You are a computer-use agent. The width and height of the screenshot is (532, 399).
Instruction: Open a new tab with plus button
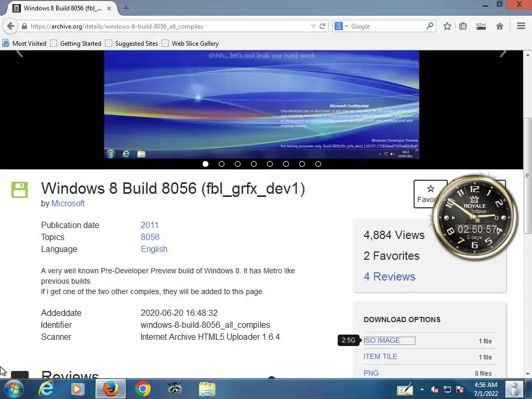pyautogui.click(x=126, y=8)
